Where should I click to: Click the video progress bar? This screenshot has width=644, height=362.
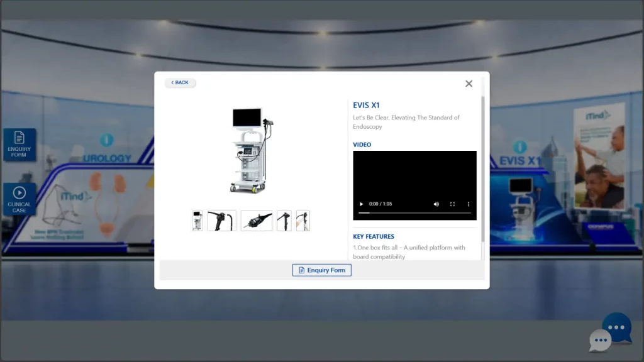(x=414, y=213)
